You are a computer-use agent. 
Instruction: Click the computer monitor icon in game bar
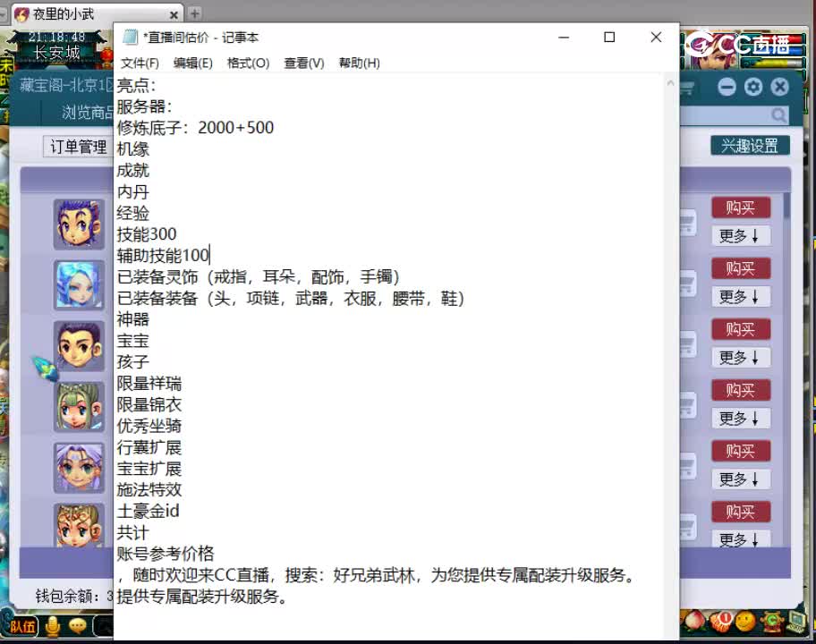coord(797,621)
